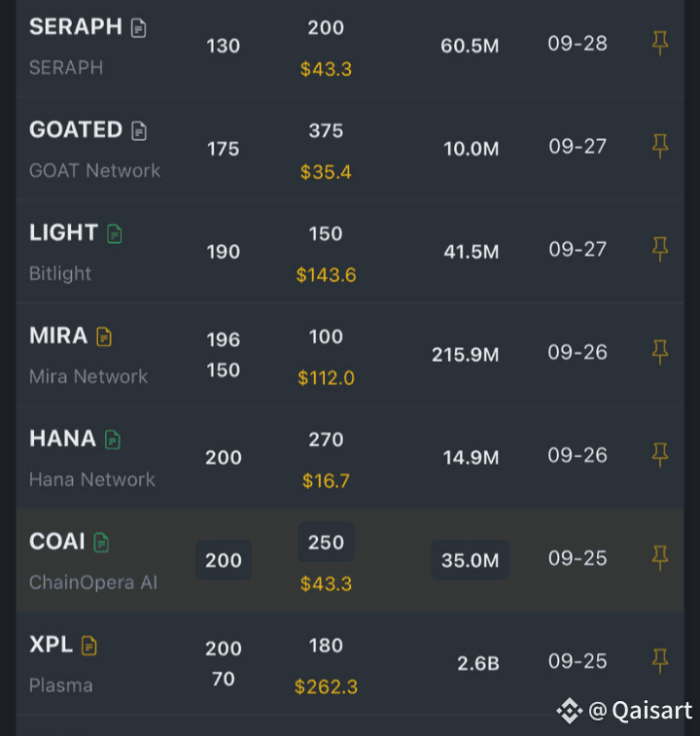
Task: Toggle pin for MIRA row
Action: [x=660, y=352]
